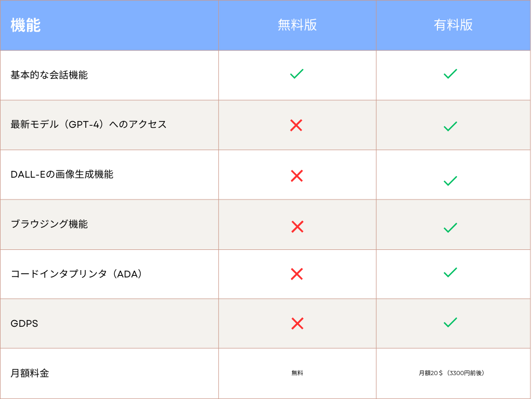The image size is (532, 399).
Task: Click the DALL-Eの画像生成機能 label
Action: click(62, 175)
